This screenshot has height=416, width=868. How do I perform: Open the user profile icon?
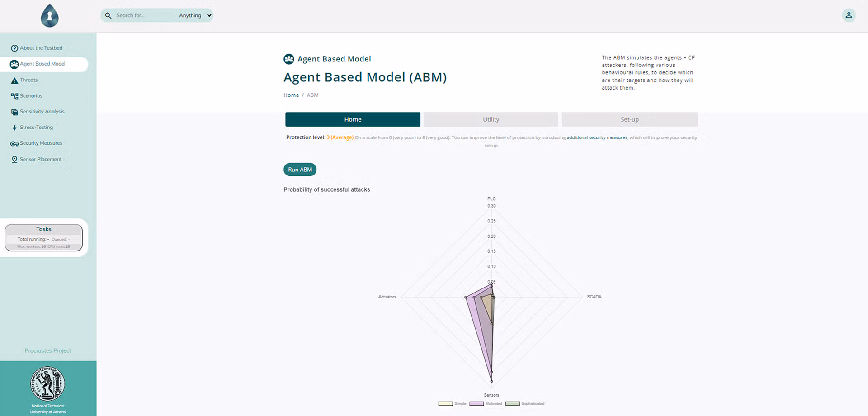pos(849,15)
